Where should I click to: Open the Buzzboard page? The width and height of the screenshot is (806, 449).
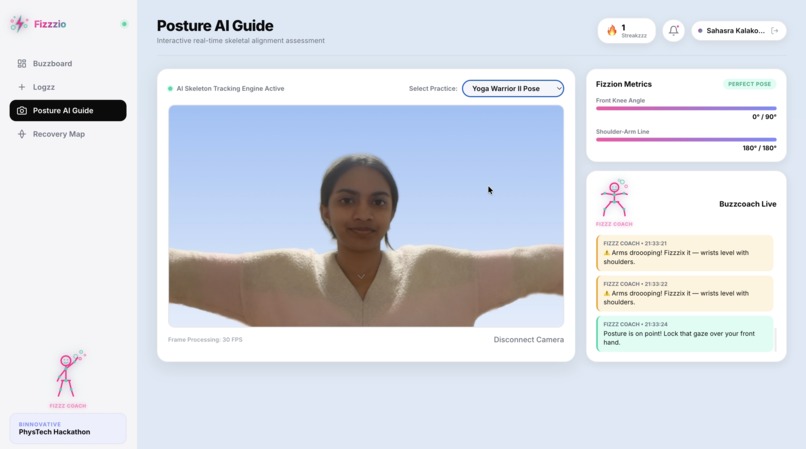coord(68,63)
